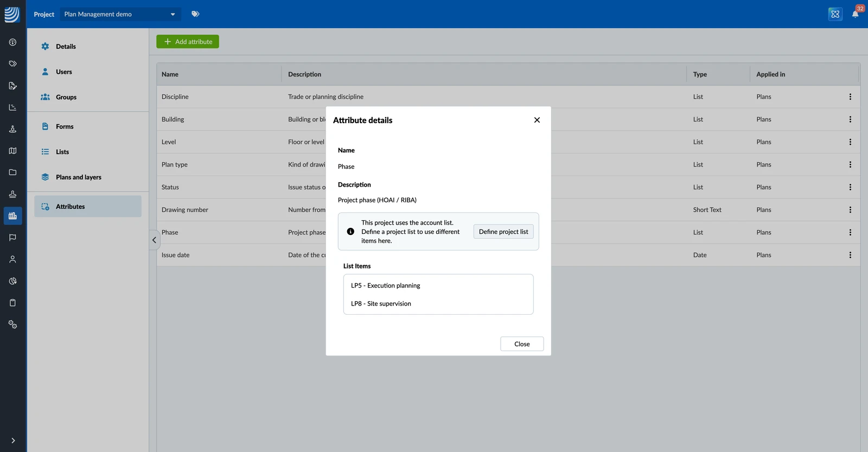Collapse the settings side panel chevron
The width and height of the screenshot is (868, 452).
[154, 240]
